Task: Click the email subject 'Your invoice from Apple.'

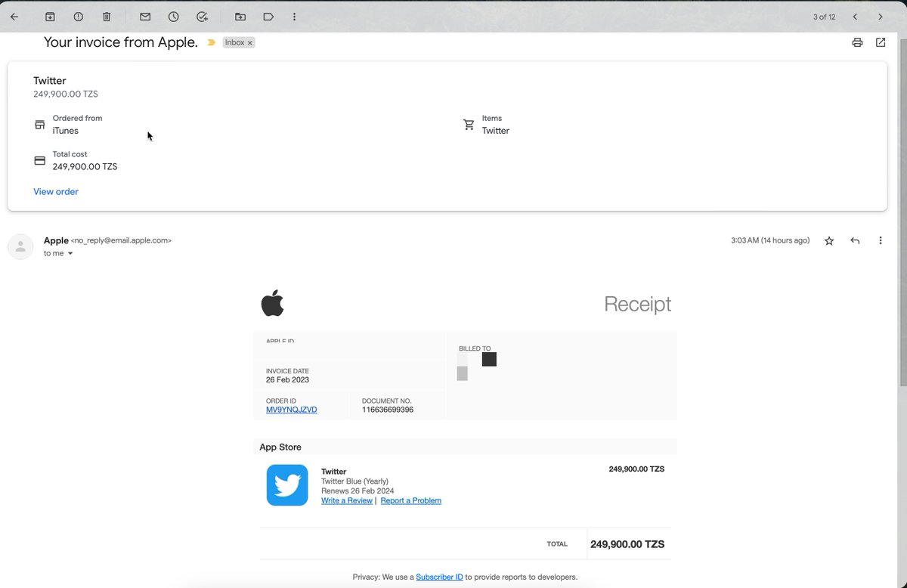Action: pos(121,42)
